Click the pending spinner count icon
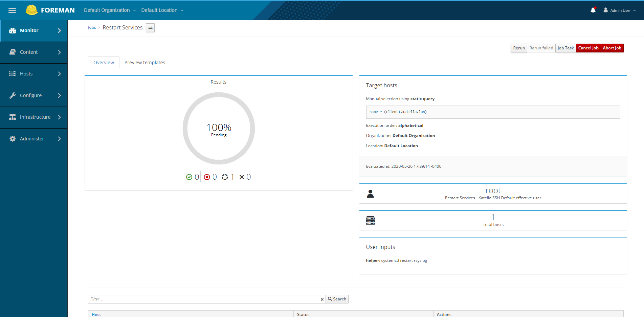This screenshot has height=317, width=644. click(225, 177)
